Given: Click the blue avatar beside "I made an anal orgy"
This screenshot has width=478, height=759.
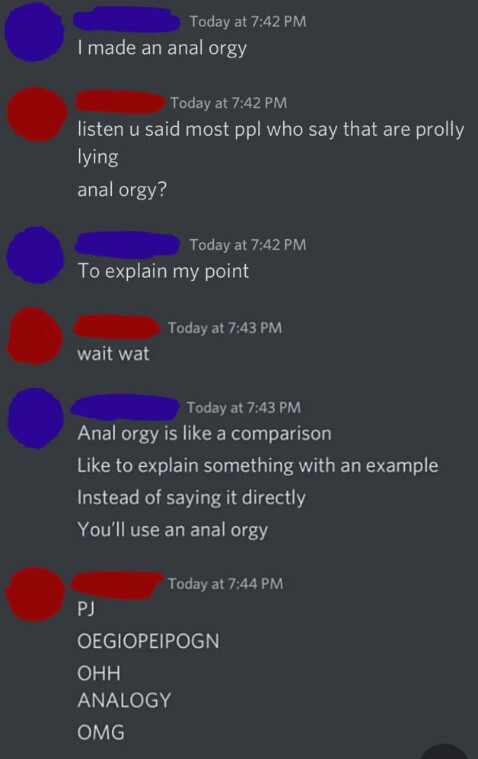Looking at the screenshot, I should (34, 32).
